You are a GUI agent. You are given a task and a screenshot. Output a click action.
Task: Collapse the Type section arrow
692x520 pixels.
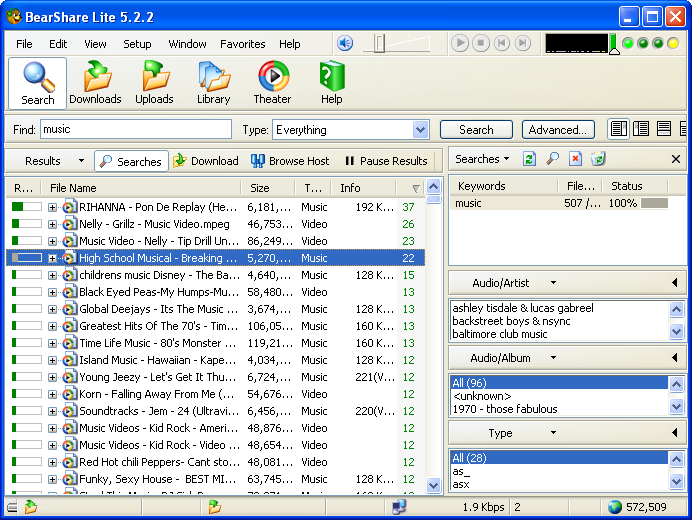click(675, 433)
